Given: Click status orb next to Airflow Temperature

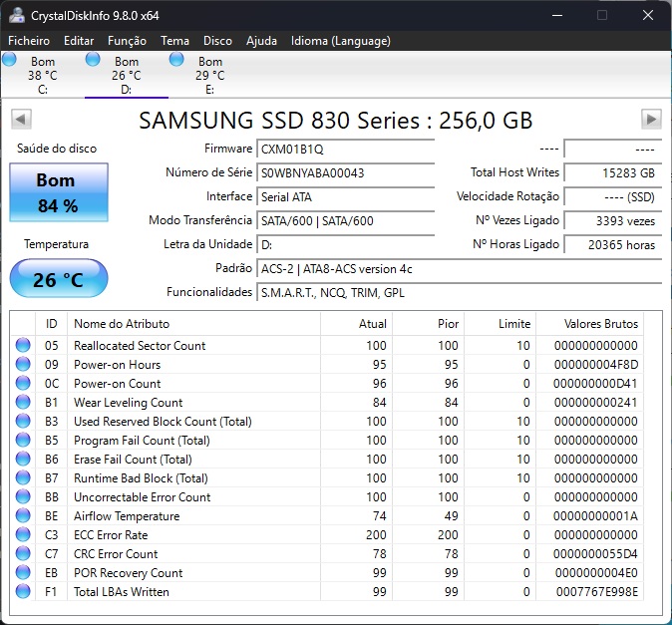Looking at the screenshot, I should 23,516.
